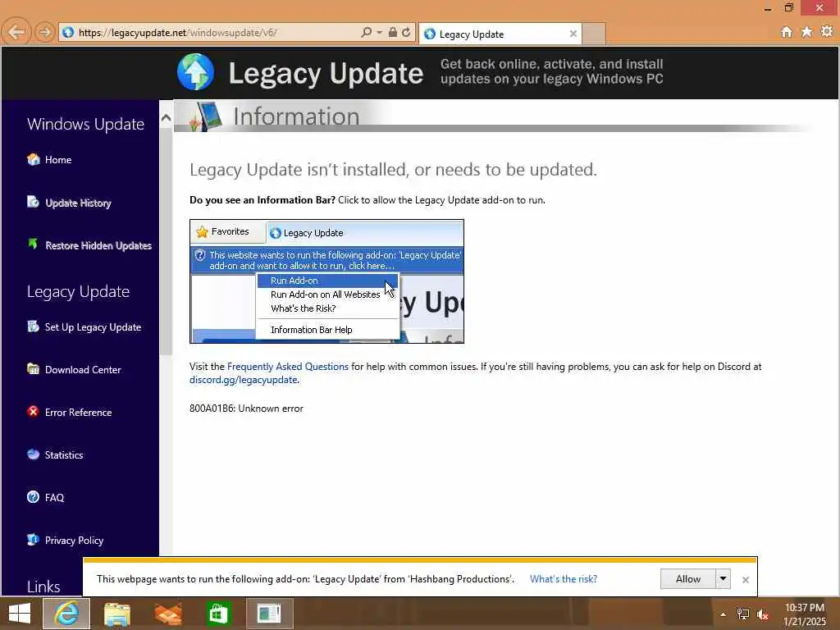Click the Privacy Policy icon

pyautogui.click(x=33, y=540)
